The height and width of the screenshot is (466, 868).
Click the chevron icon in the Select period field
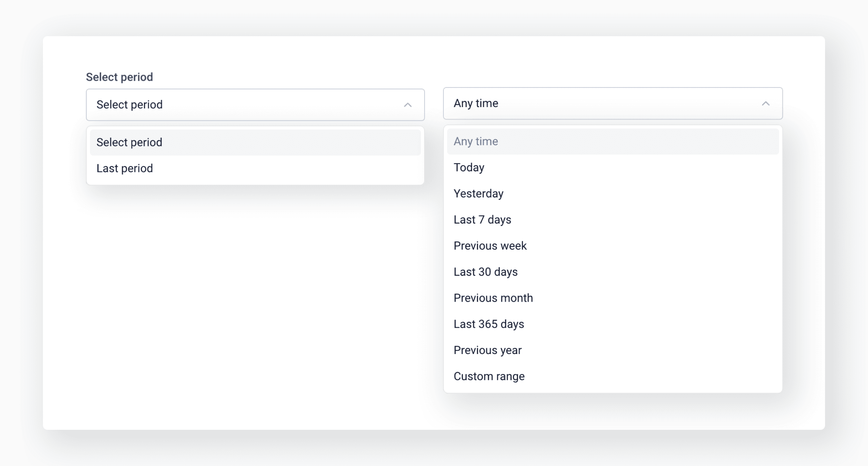pos(407,105)
